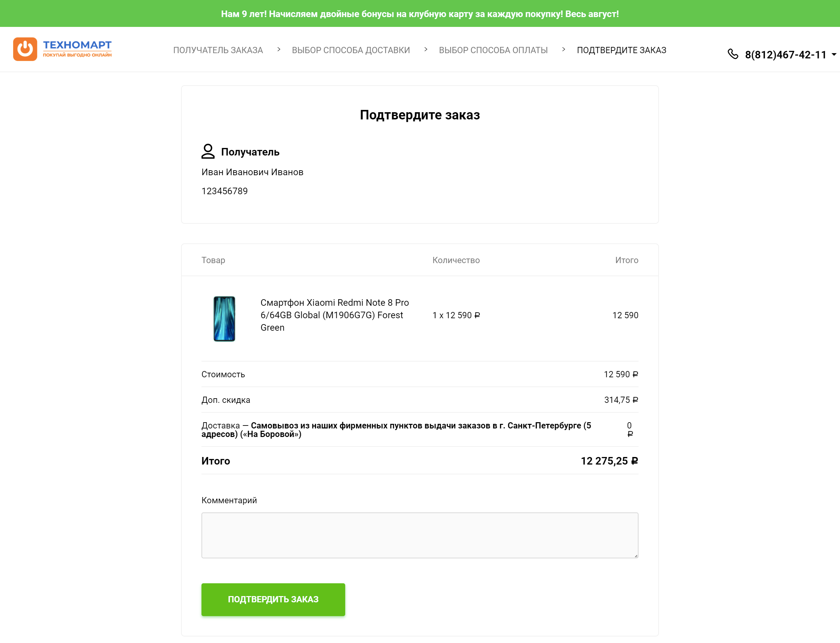The height and width of the screenshot is (643, 840).
Task: Click the Доставка Самовывоз description text
Action: pyautogui.click(x=396, y=429)
